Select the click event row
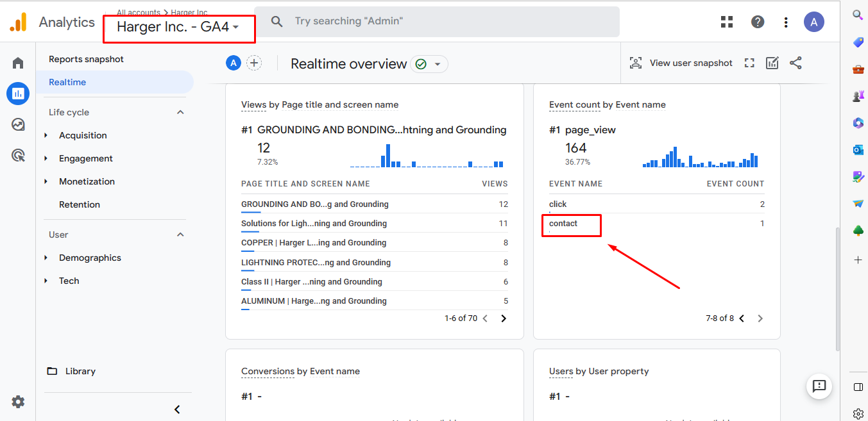This screenshot has width=868, height=421. 657,204
